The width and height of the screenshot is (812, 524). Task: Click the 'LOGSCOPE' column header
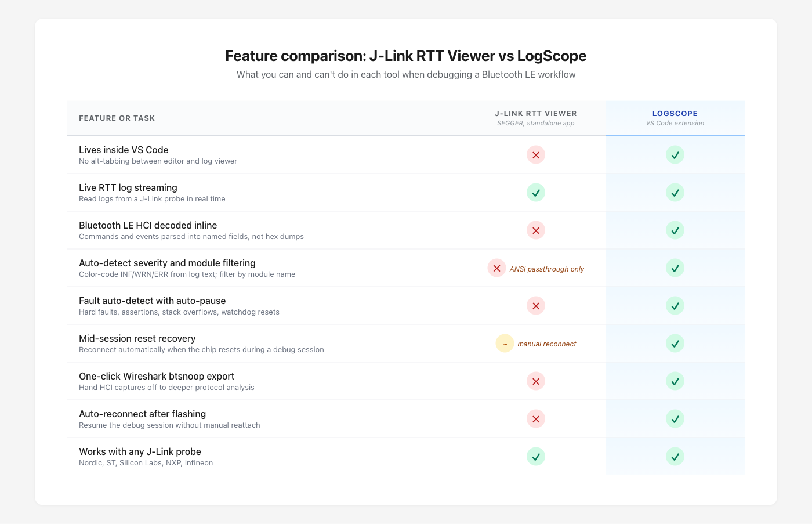click(675, 114)
